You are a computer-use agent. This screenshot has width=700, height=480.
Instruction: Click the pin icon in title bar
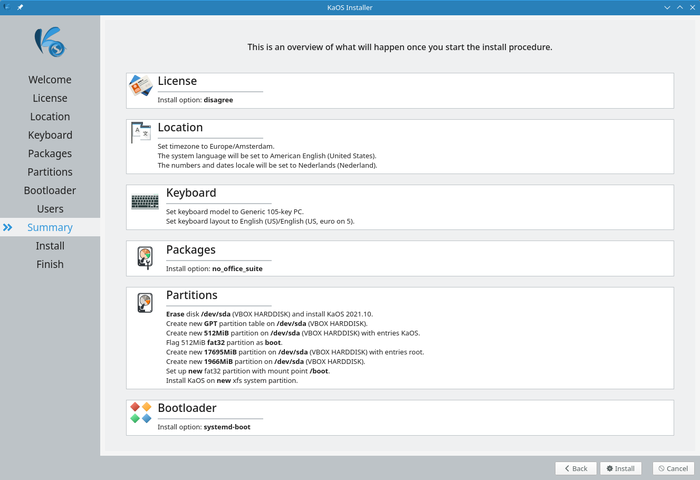point(20,7)
